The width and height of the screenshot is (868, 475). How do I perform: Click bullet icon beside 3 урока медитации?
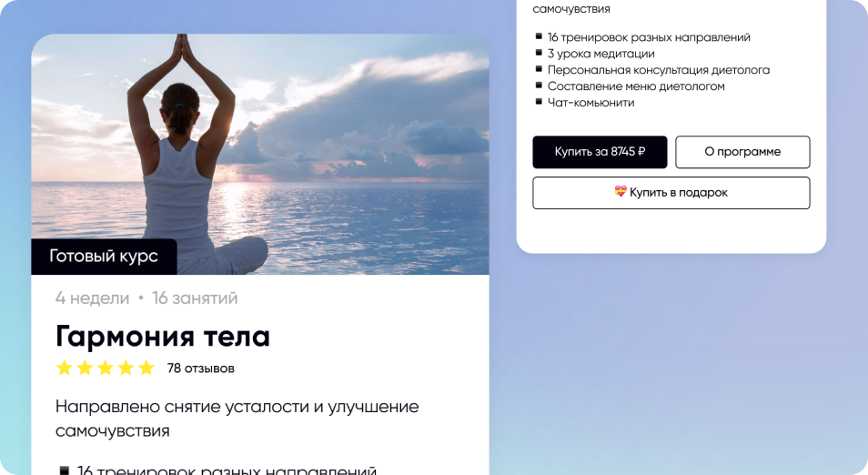[539, 53]
